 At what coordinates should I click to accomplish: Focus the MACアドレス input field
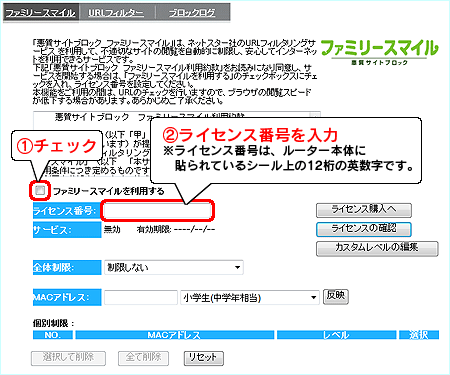pyautogui.click(x=141, y=297)
